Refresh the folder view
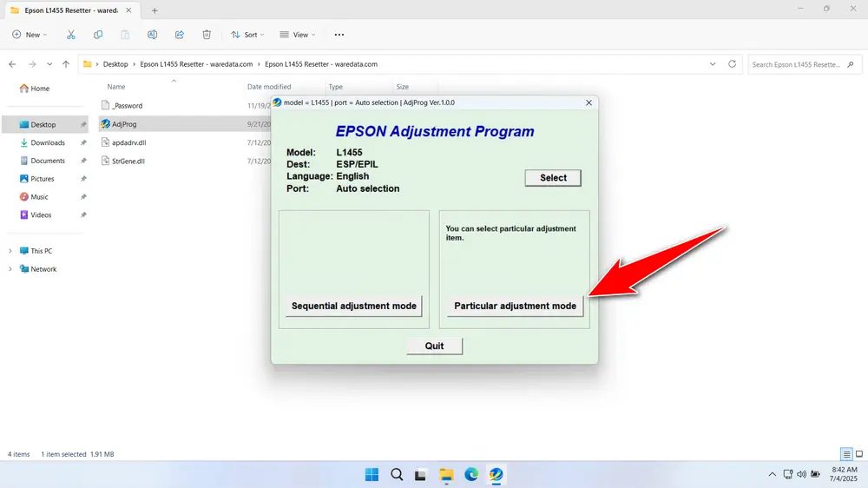Viewport: 868px width, 488px height. coord(732,64)
